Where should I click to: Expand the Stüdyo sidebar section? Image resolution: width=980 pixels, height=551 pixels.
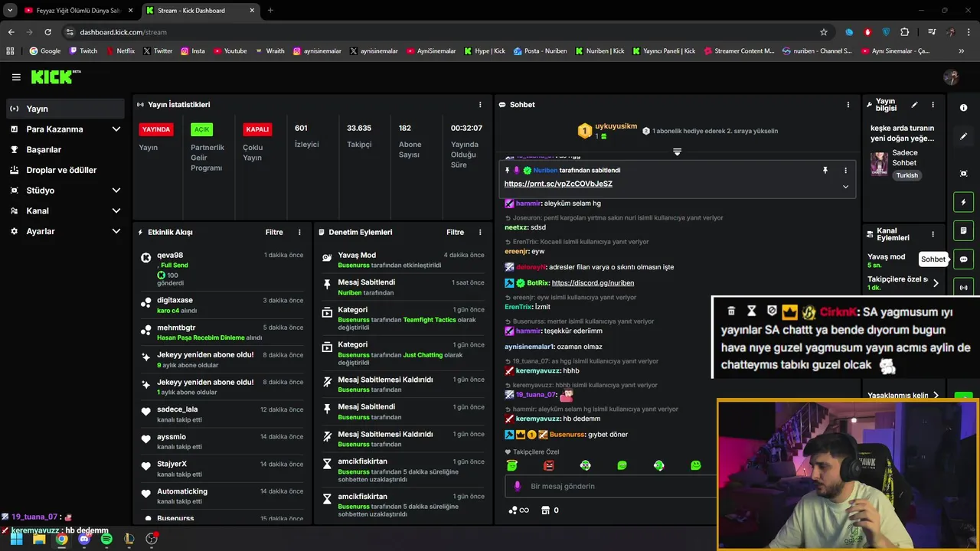click(65, 191)
